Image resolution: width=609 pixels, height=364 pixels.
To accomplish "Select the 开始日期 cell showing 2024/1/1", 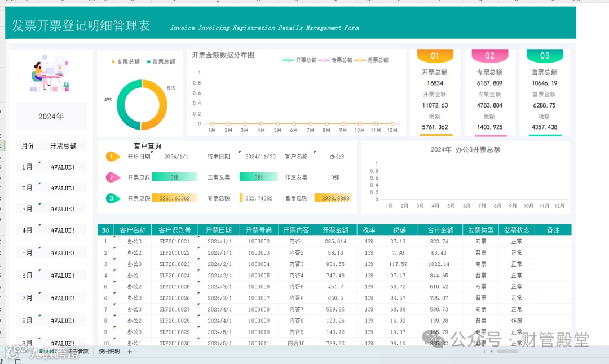I will point(176,157).
